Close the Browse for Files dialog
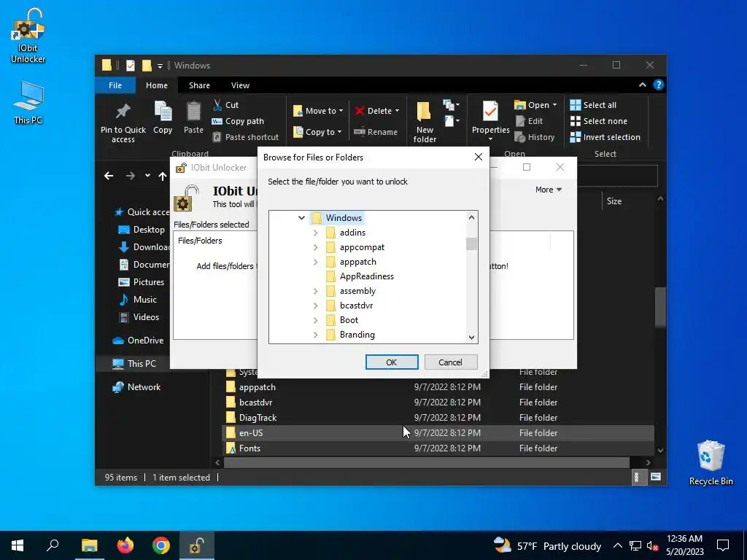 click(x=479, y=157)
